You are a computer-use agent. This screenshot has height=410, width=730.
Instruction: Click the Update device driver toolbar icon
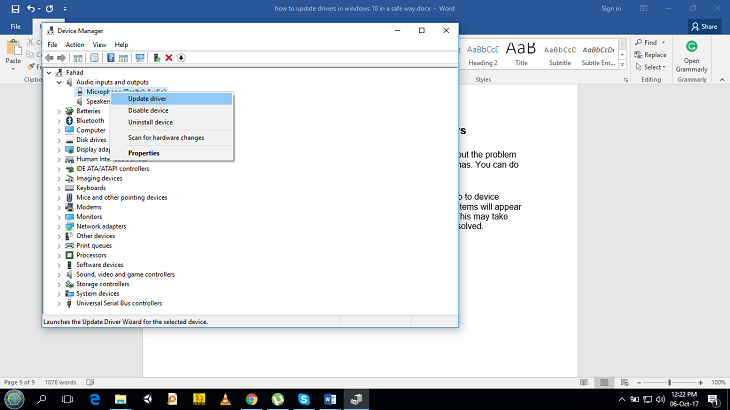coord(156,58)
